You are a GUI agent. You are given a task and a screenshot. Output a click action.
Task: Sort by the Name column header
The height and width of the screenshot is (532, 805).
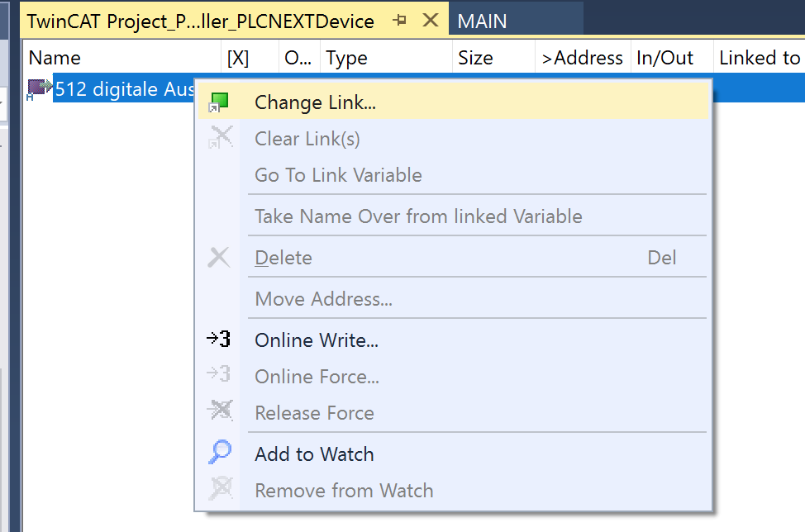pos(121,58)
